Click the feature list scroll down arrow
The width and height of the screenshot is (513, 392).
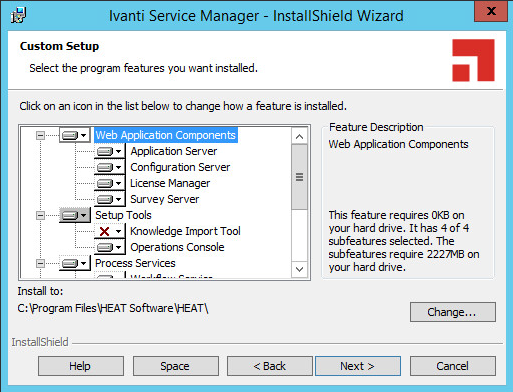click(299, 269)
